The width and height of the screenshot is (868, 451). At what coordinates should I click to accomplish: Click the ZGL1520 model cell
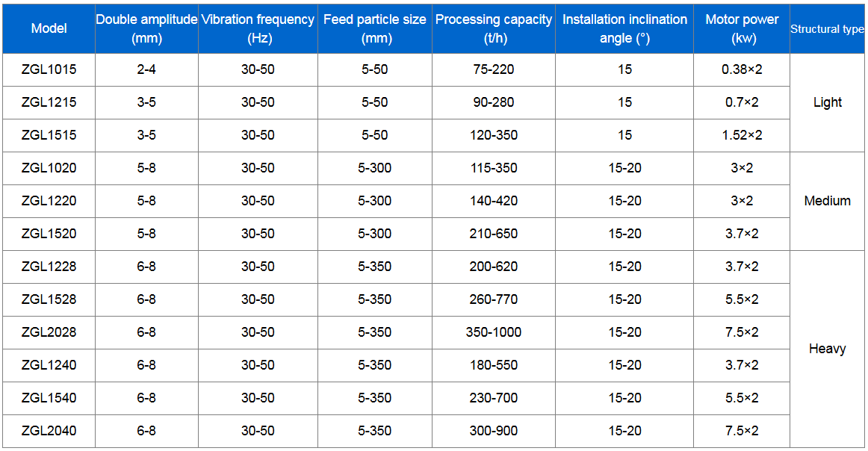(49, 234)
